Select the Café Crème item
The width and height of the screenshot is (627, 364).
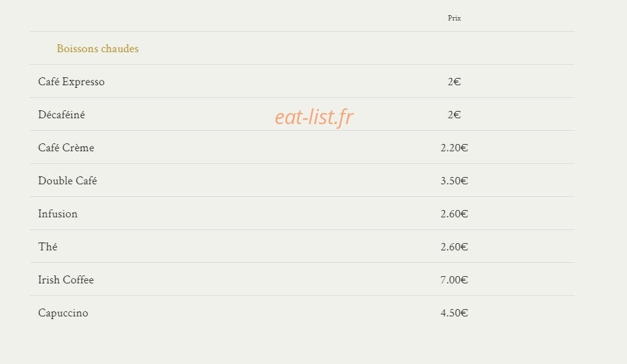tap(66, 148)
